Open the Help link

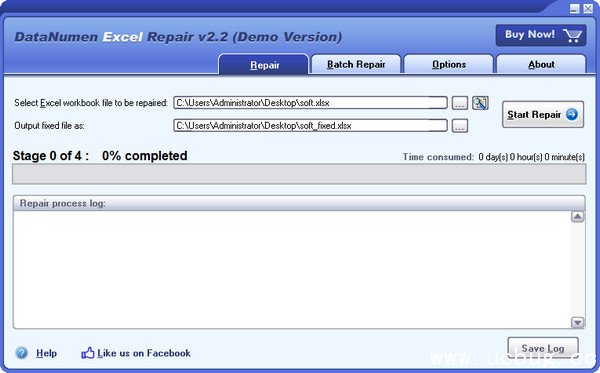click(46, 353)
